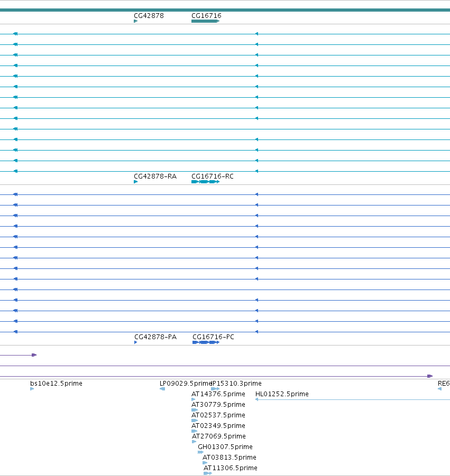The height and width of the screenshot is (476, 450).
Task: Click the long purple arrow feature end
Action: pos(430,376)
